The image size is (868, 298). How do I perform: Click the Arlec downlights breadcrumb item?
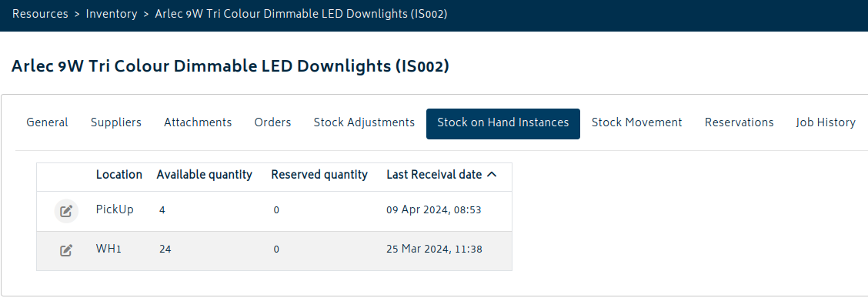pos(301,14)
